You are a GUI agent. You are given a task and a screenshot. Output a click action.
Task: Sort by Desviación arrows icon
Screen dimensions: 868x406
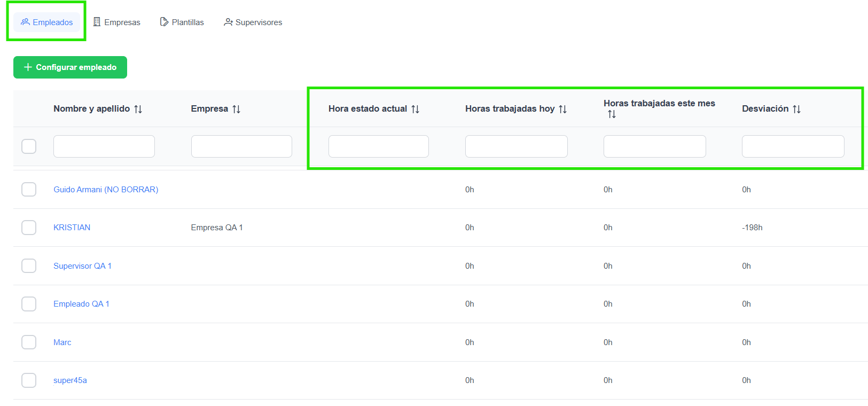[797, 109]
